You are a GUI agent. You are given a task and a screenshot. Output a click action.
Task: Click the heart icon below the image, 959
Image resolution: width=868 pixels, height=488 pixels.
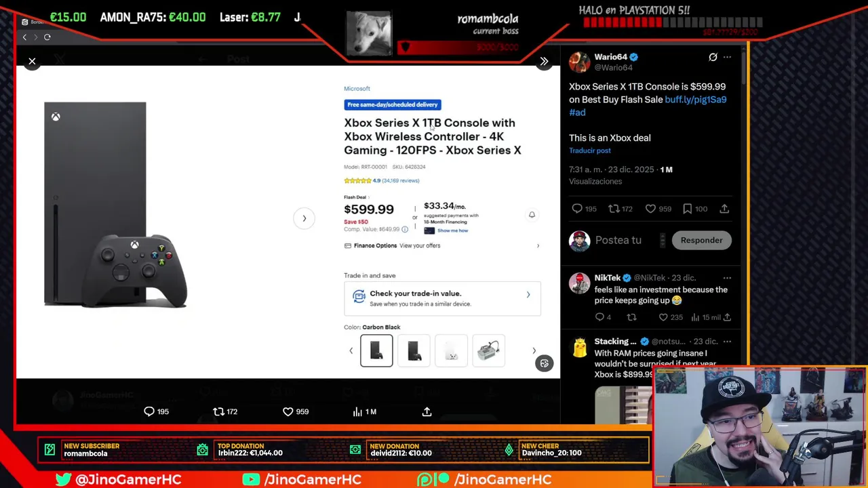288,411
